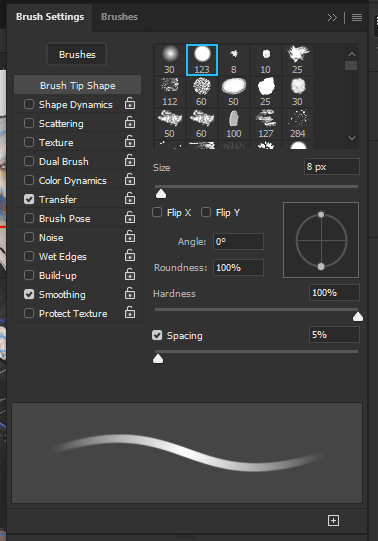Enable the Shape Dynamics checkbox
The image size is (378, 541).
coord(29,104)
